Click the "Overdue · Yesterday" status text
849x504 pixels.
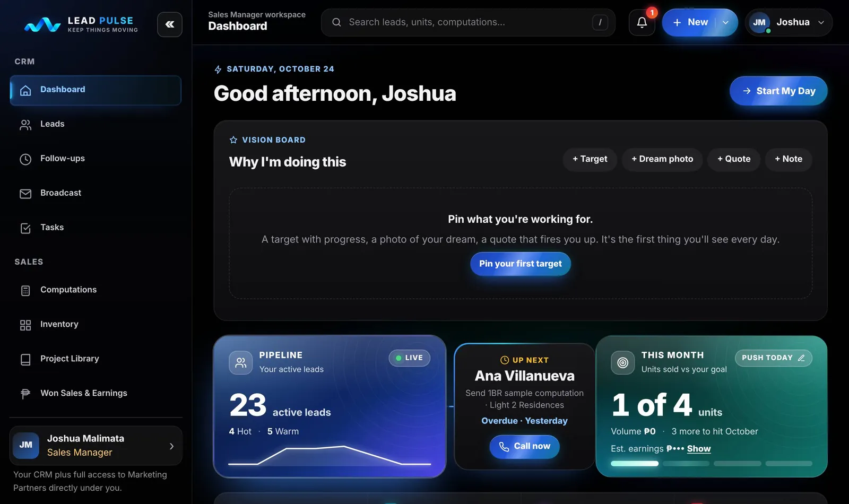pyautogui.click(x=524, y=421)
